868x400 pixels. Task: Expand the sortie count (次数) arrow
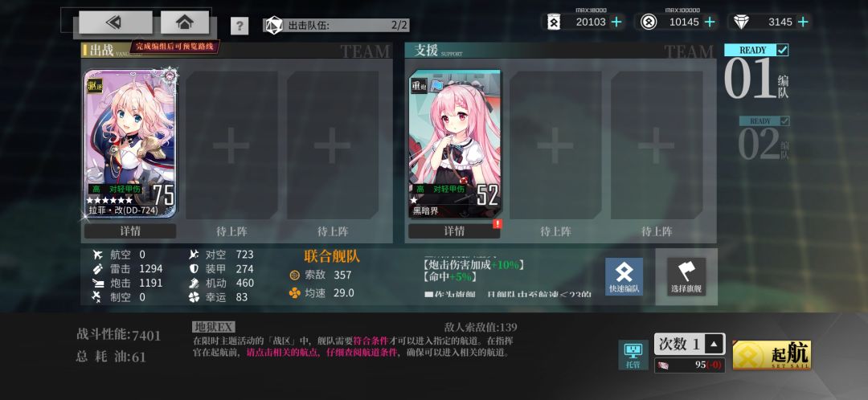(x=714, y=344)
